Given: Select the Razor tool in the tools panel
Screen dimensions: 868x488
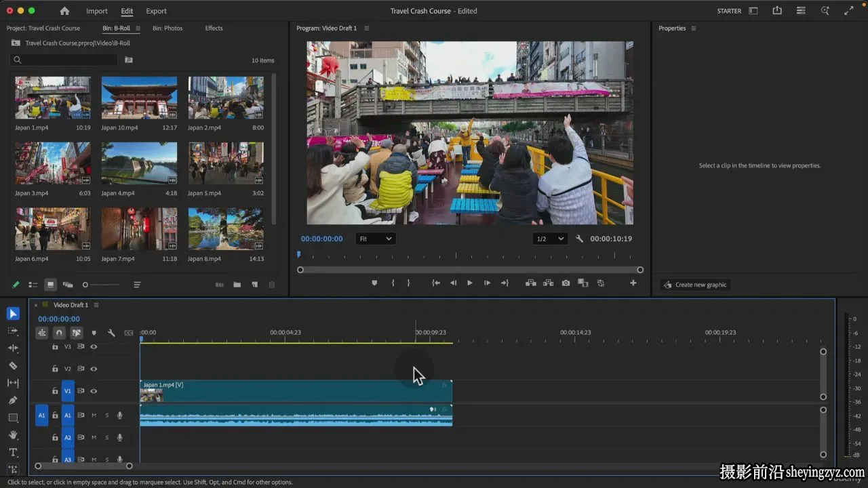Looking at the screenshot, I should [x=13, y=365].
